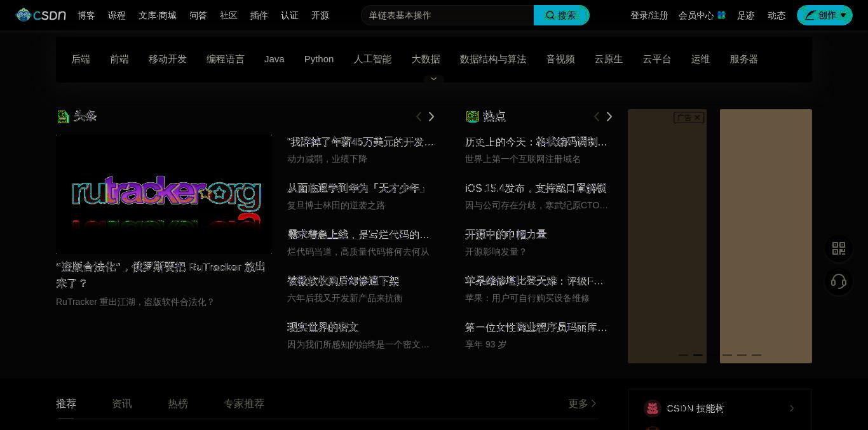Expand CSDN 技能树 chevron arrow
The image size is (868, 430).
point(792,408)
